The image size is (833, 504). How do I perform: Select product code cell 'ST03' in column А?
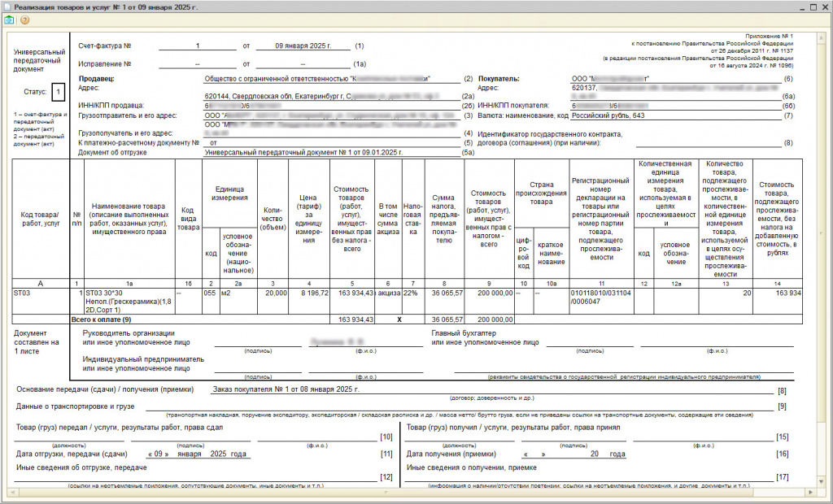(41, 301)
